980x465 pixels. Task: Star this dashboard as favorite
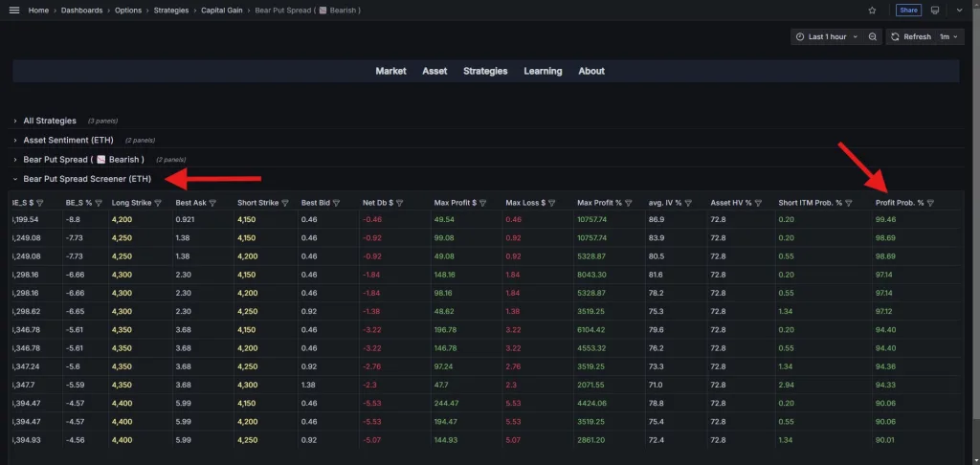point(872,11)
